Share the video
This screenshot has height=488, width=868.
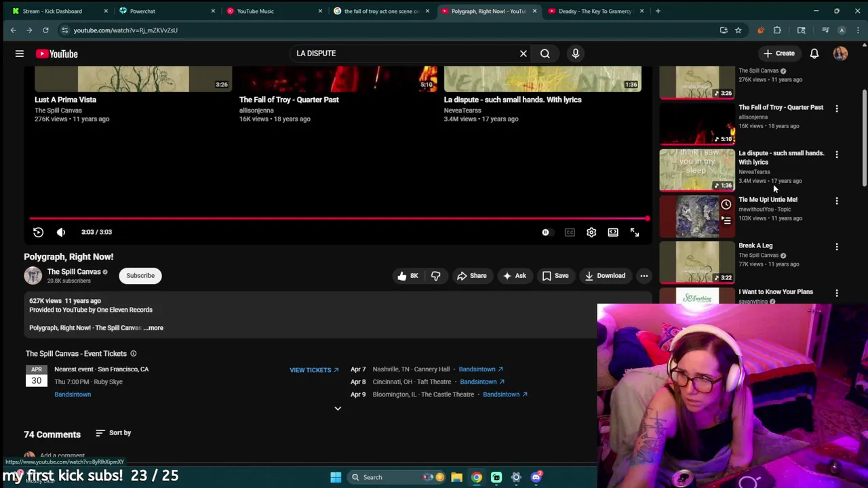coord(471,276)
